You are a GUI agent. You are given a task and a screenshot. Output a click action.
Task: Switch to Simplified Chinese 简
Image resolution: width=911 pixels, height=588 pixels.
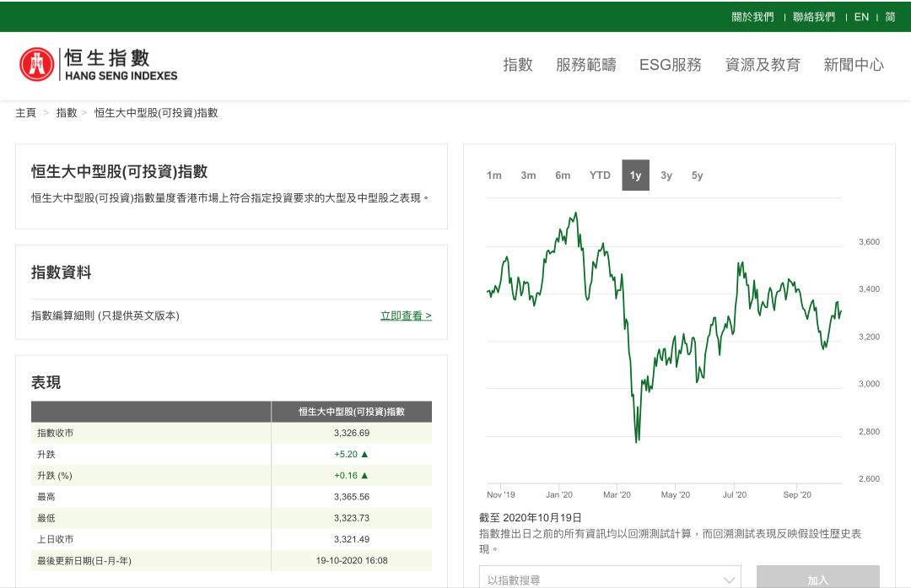(x=890, y=17)
